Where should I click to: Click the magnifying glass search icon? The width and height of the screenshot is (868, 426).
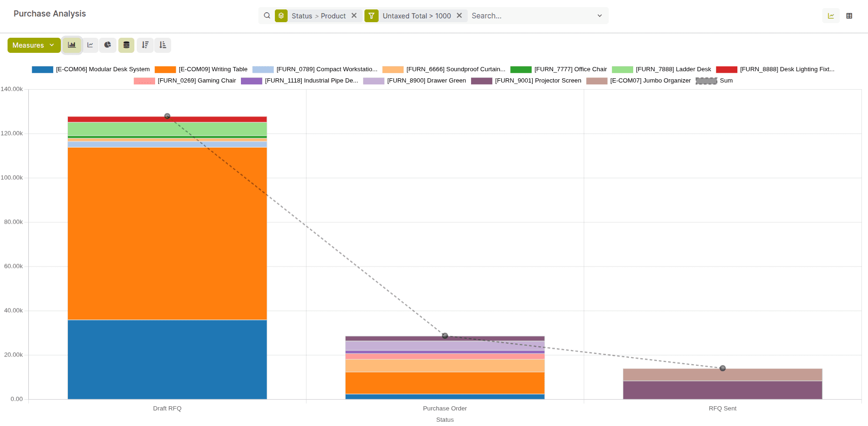[x=267, y=16]
